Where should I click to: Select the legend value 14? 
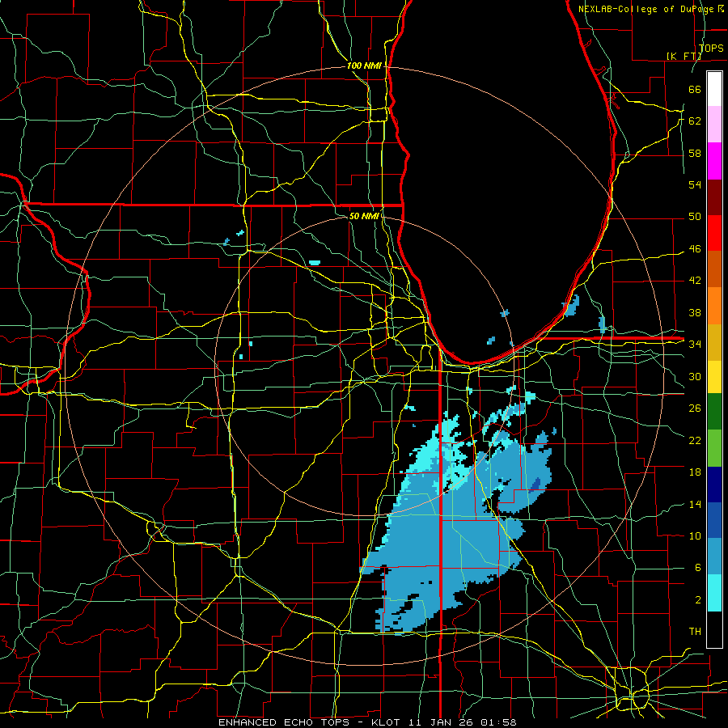pyautogui.click(x=695, y=504)
